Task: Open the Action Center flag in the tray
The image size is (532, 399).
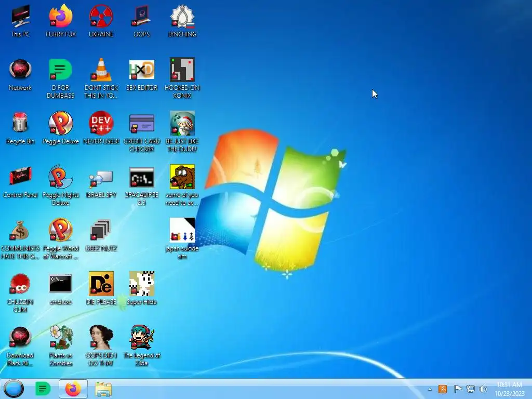Action: [457, 389]
